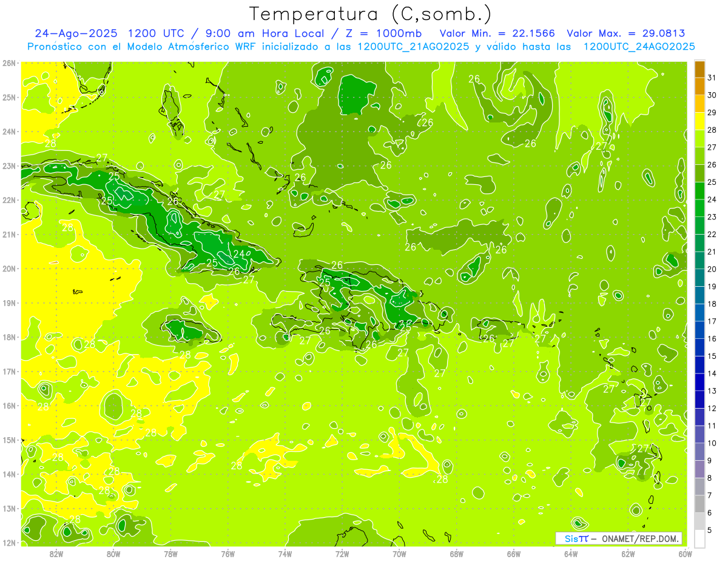Click the "17N" latitude axis label
The height and width of the screenshot is (562, 728).
(10, 371)
